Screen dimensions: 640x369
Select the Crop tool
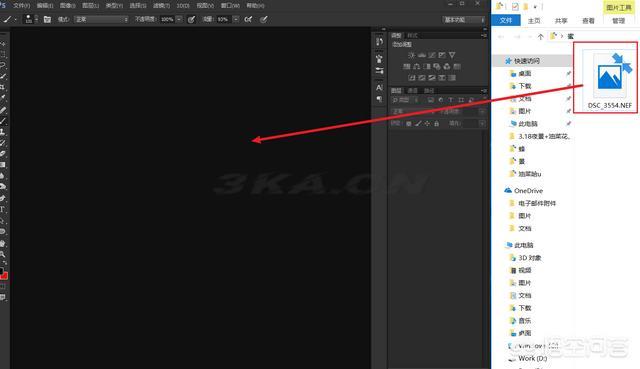[3, 87]
